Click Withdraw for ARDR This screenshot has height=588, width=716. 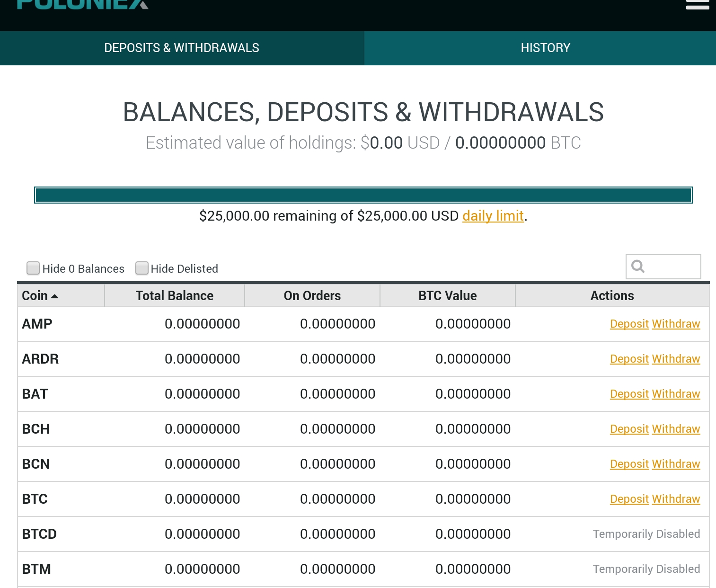coord(676,359)
